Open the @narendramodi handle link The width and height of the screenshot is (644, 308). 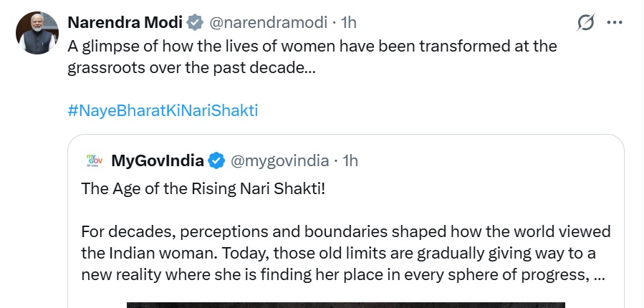tap(268, 23)
